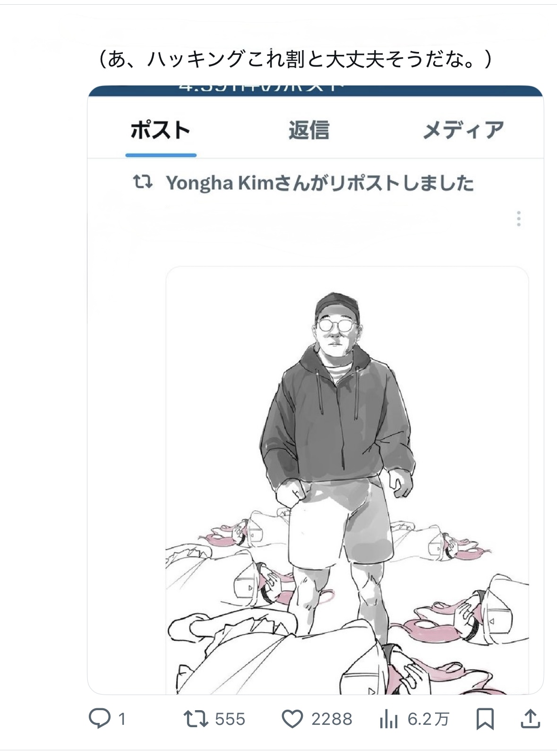Switch to the ポスト tab

160,130
